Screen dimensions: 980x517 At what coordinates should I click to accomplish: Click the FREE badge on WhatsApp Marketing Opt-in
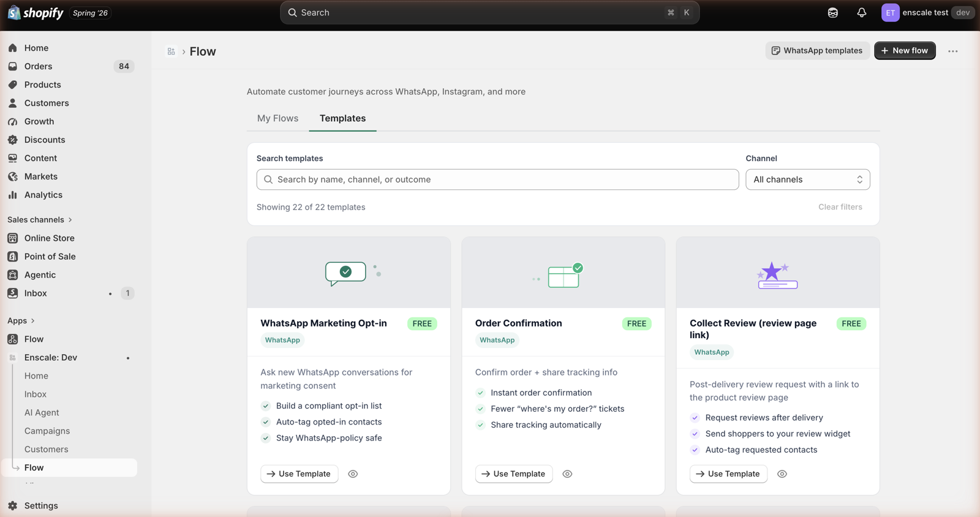422,324
